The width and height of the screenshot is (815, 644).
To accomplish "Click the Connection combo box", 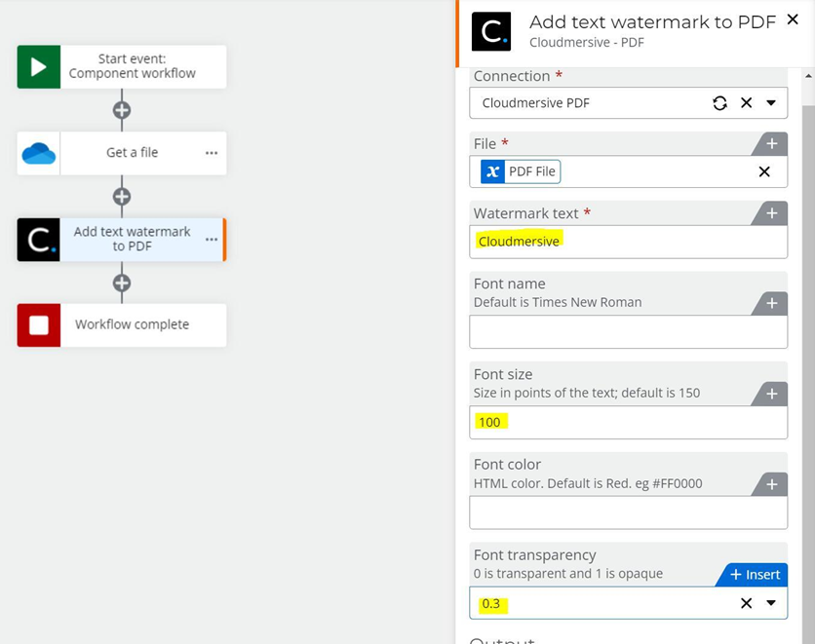I will pyautogui.click(x=629, y=103).
